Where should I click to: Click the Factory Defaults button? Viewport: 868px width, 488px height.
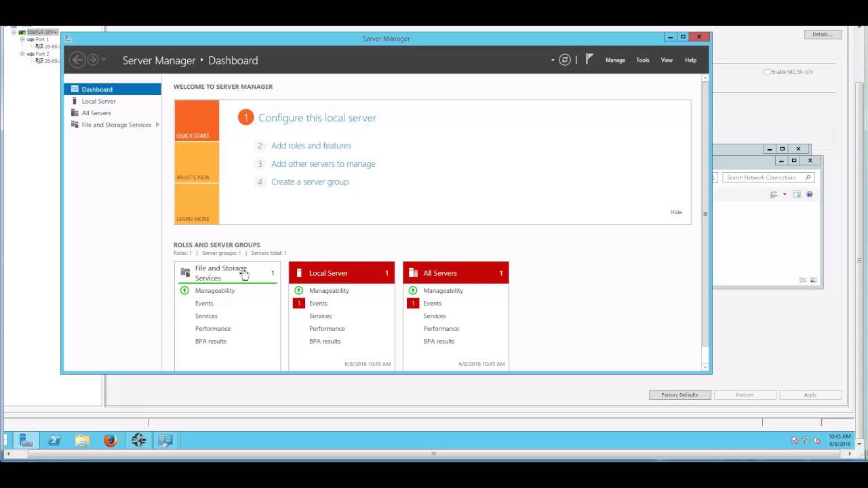point(679,395)
